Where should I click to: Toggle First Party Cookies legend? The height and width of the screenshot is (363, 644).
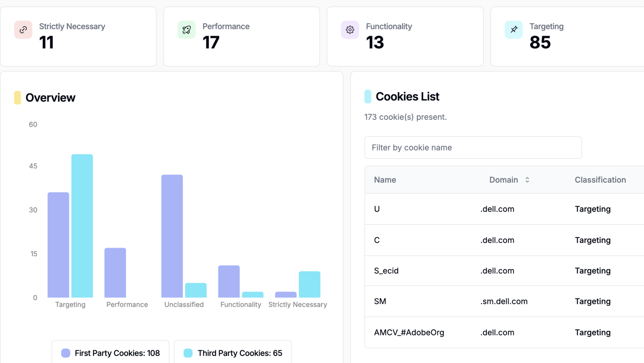click(111, 353)
